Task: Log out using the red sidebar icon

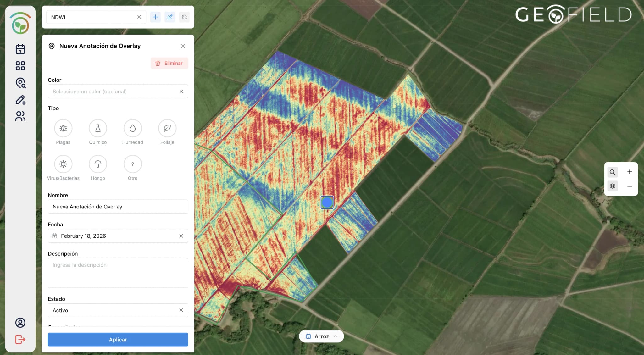Action: tap(20, 339)
